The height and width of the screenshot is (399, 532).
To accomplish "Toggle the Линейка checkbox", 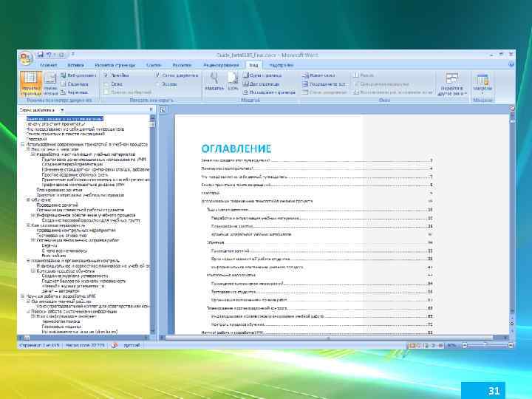I will pos(117,75).
